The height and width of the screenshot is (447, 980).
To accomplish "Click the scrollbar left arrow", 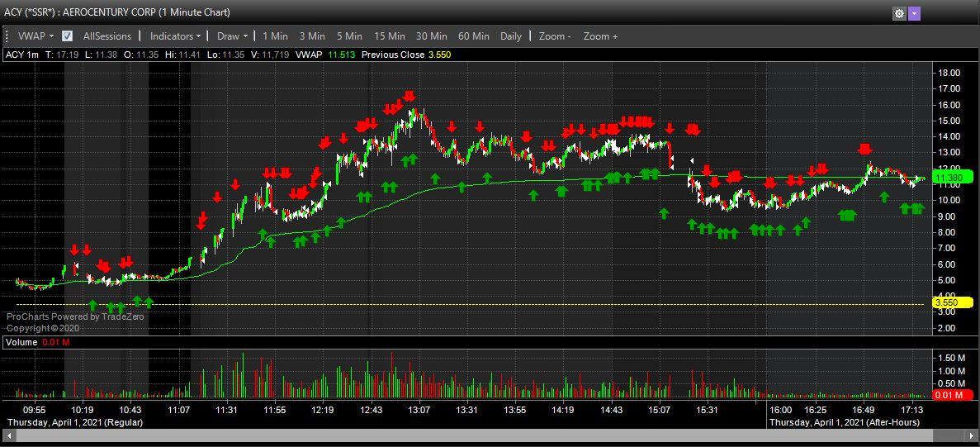I will 7,436.
